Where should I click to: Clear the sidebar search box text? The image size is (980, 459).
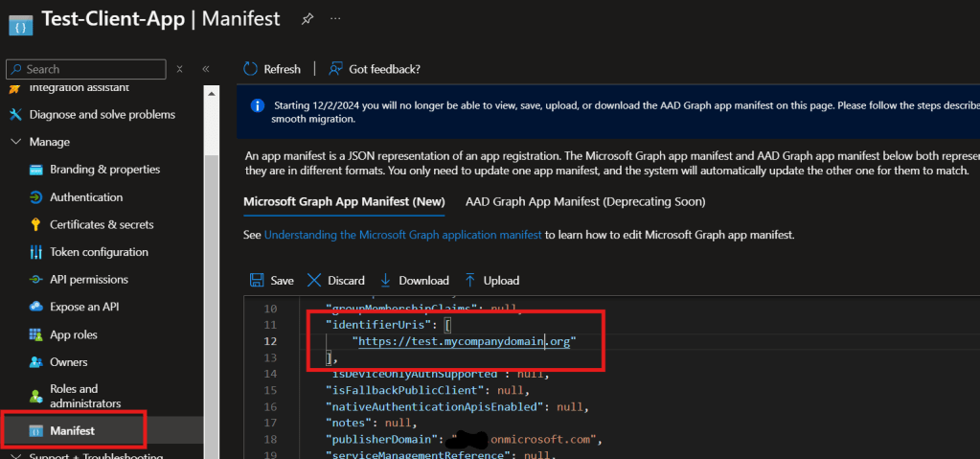180,69
